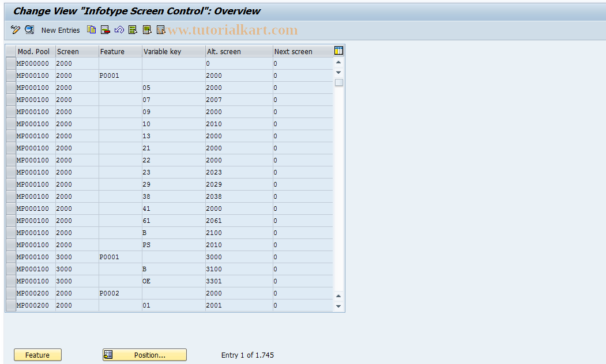Click the Select Block icon
This screenshot has height=364, width=606.
147,30
